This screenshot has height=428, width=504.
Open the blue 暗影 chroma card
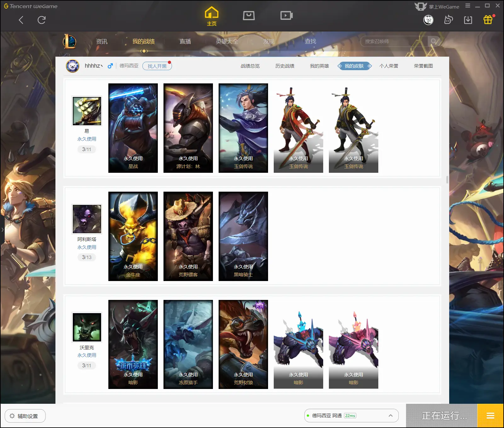[x=298, y=344]
